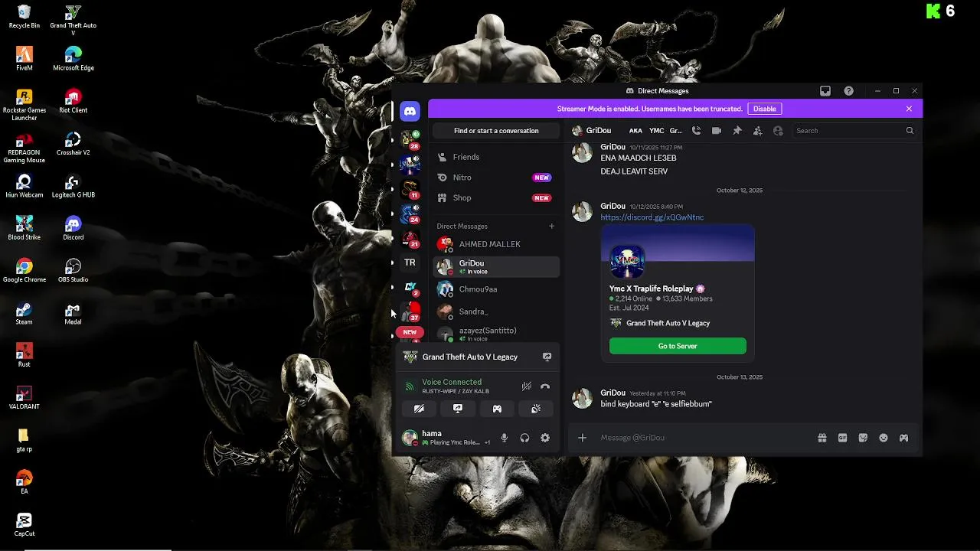Toggle microphone mute
This screenshot has height=551, width=980.
coord(504,438)
